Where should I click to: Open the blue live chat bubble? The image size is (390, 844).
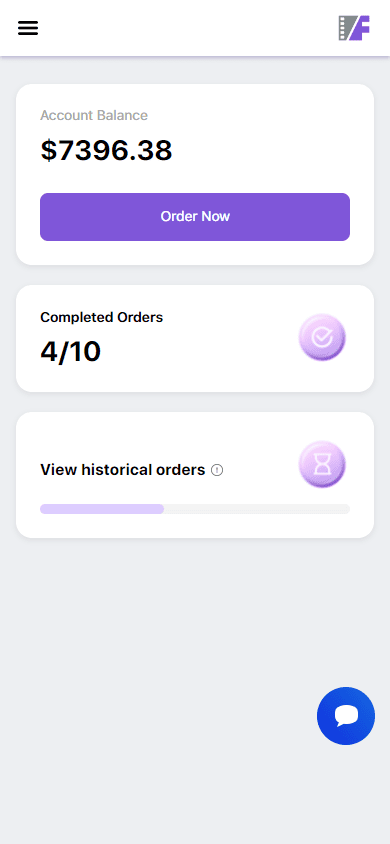point(346,716)
